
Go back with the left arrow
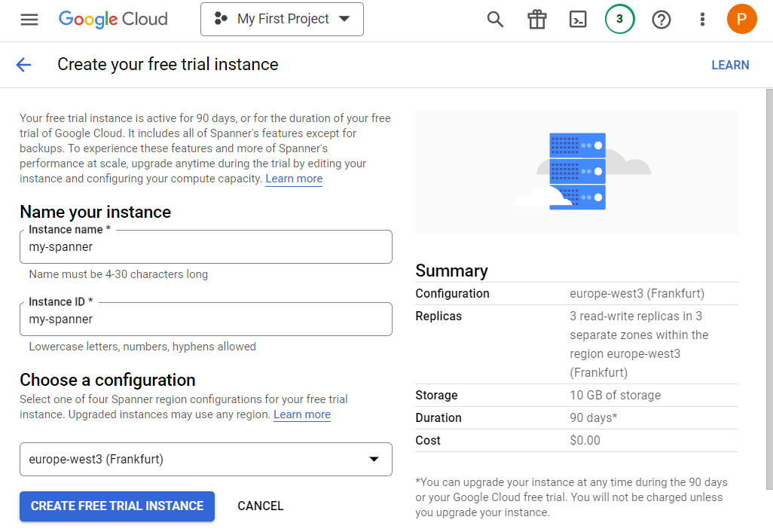pos(23,65)
